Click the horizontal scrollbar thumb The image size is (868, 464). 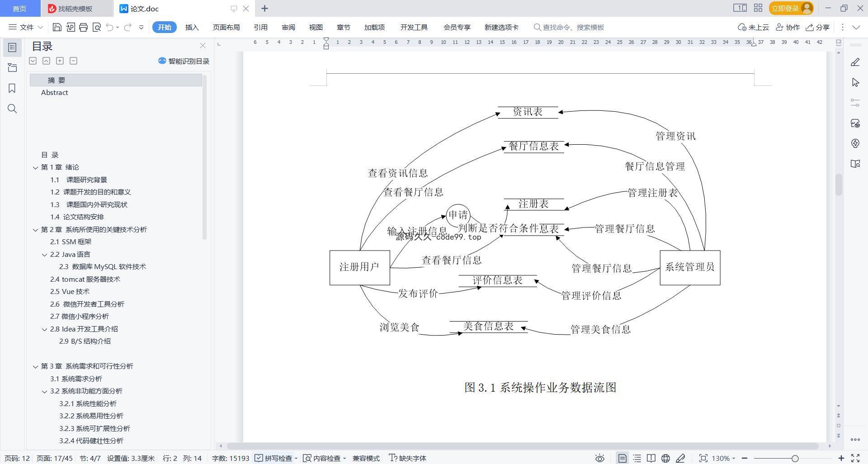523,446
